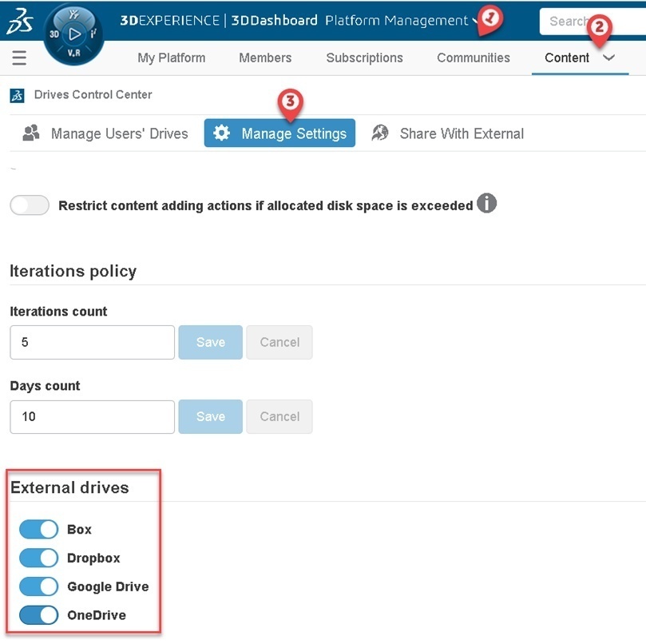Viewport: 646px width, 644px height.
Task: Click the Iterations policy heading
Action: (x=73, y=272)
